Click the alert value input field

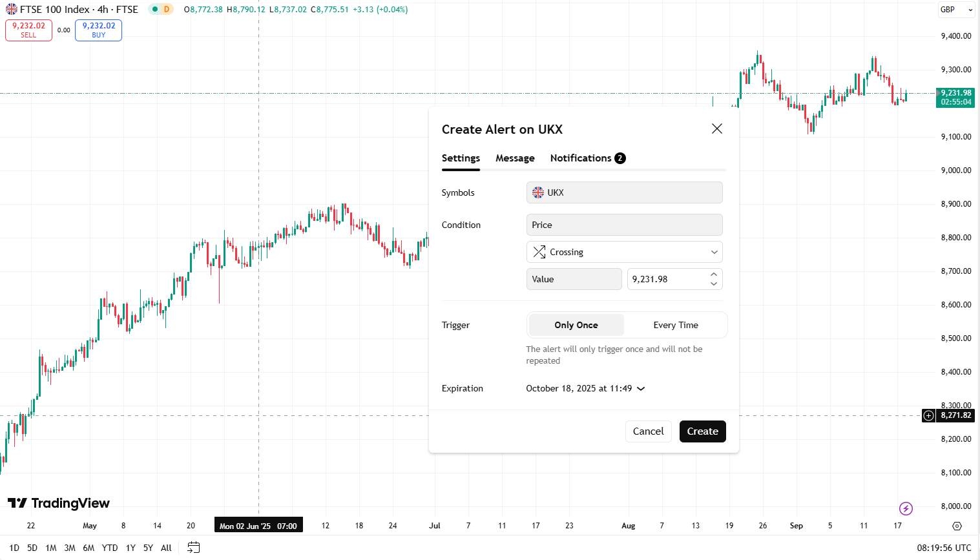(x=665, y=279)
